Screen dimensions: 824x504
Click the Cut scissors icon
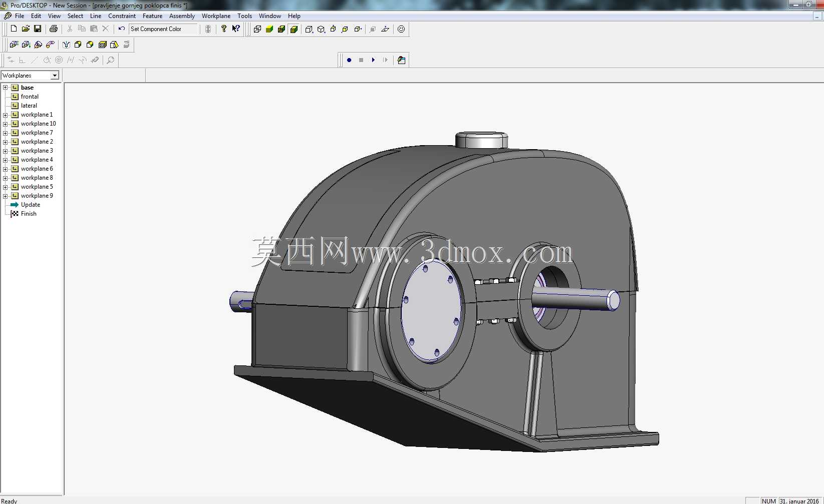point(70,29)
